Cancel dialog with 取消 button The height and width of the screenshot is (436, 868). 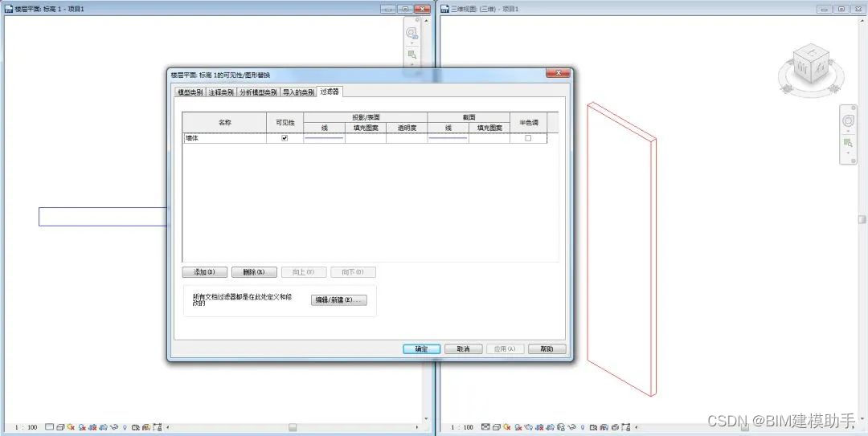click(x=464, y=349)
